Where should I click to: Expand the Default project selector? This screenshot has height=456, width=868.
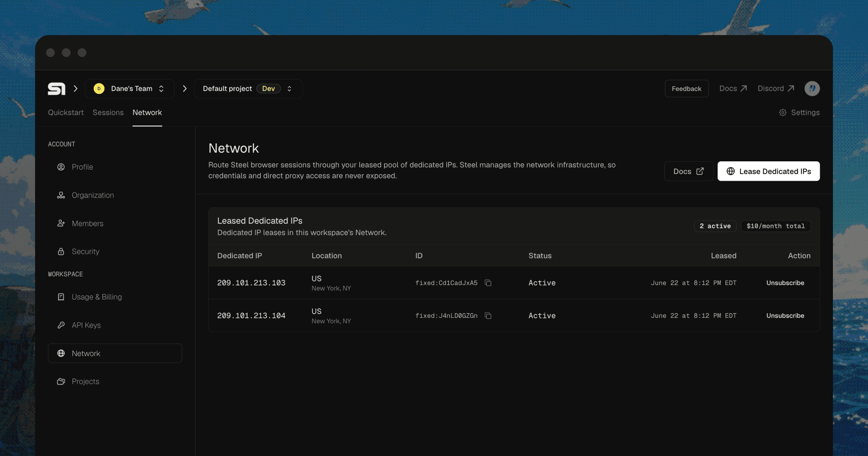(248, 89)
